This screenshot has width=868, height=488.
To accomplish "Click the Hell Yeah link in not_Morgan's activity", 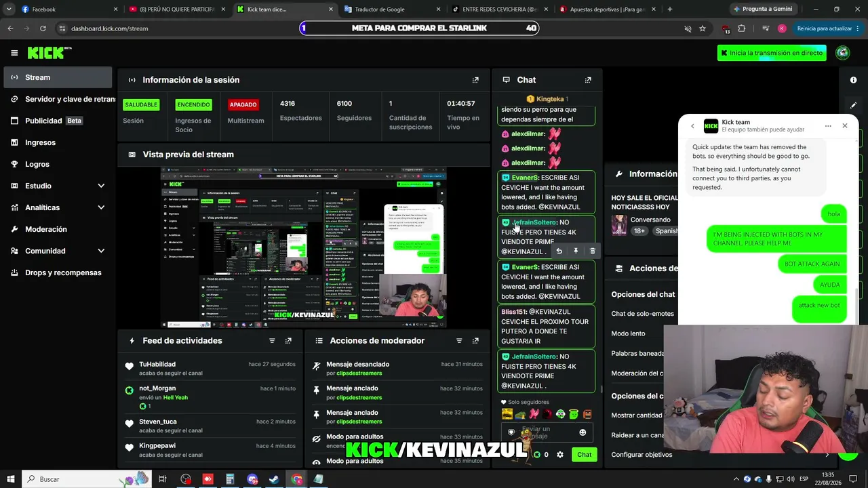I will (x=176, y=398).
